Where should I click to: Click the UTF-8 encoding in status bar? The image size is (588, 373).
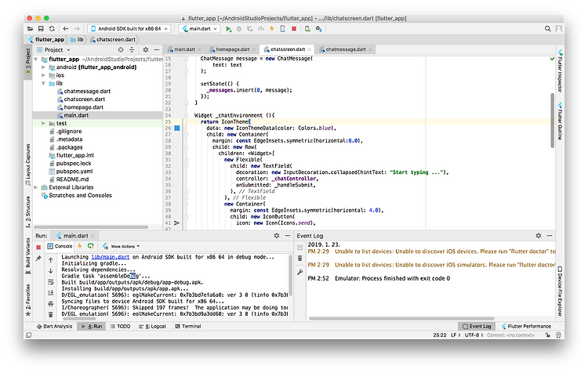[x=474, y=335]
